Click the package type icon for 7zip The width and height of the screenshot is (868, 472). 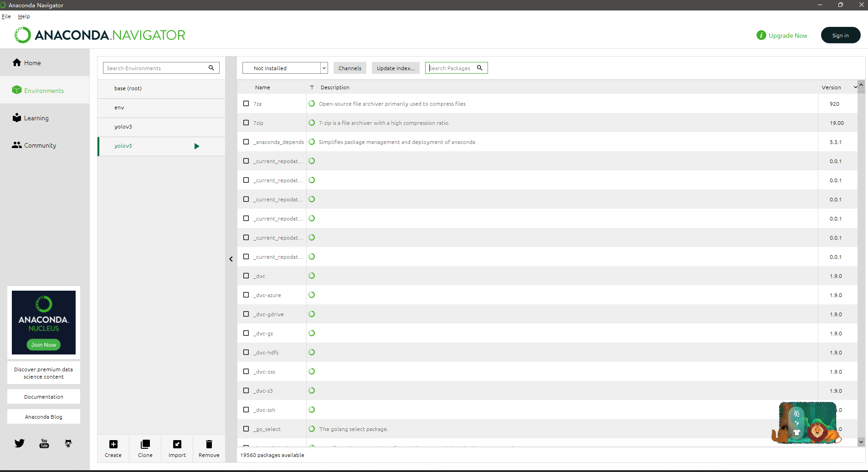[x=312, y=123]
